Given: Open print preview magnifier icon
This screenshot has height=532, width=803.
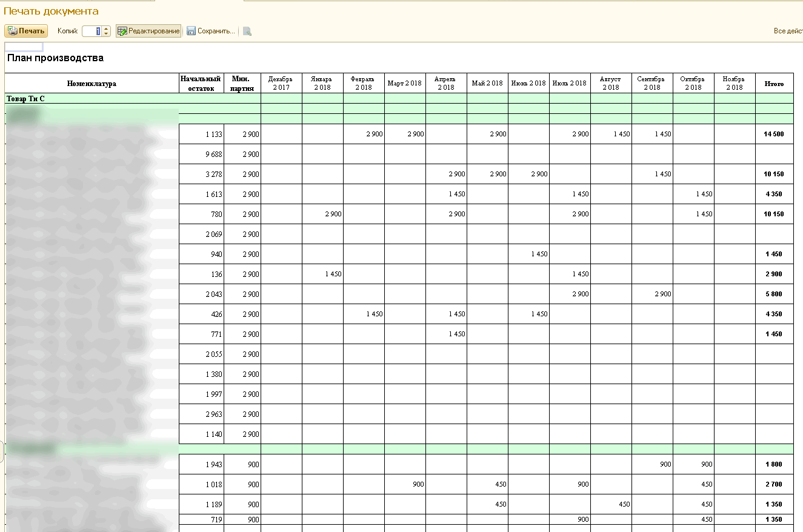Looking at the screenshot, I should 247,32.
